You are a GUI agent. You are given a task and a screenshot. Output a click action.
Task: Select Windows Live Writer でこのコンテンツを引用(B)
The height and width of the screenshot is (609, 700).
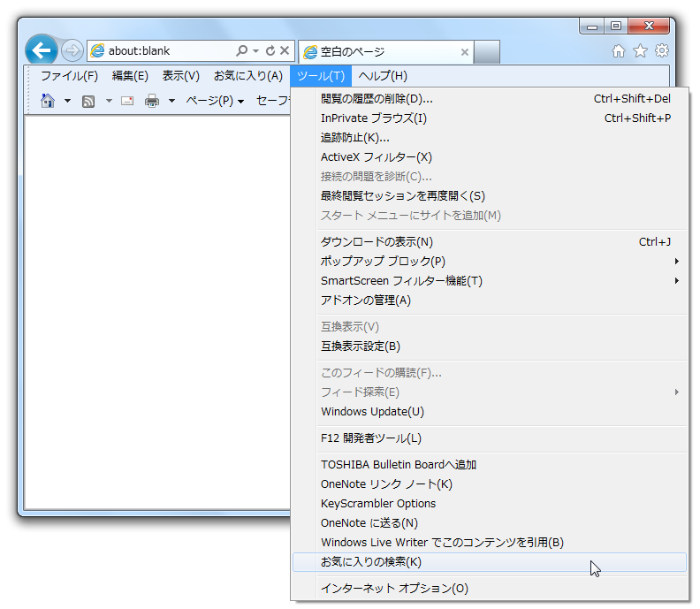click(490, 543)
